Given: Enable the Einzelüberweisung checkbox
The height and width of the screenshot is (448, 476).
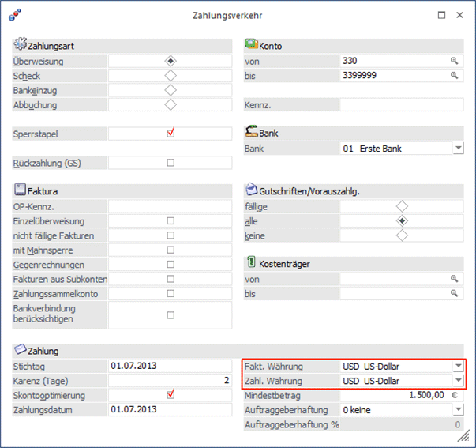Looking at the screenshot, I should [x=171, y=221].
